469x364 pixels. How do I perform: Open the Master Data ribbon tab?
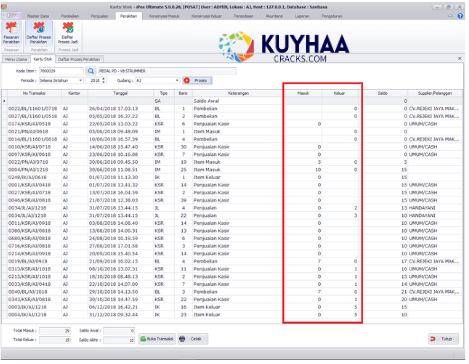pos(38,16)
